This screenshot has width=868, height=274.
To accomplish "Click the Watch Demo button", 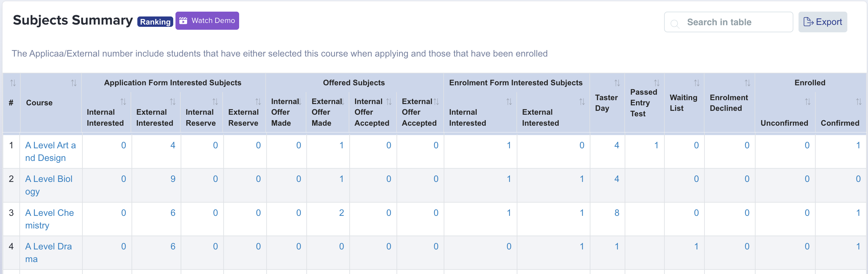I will [207, 21].
